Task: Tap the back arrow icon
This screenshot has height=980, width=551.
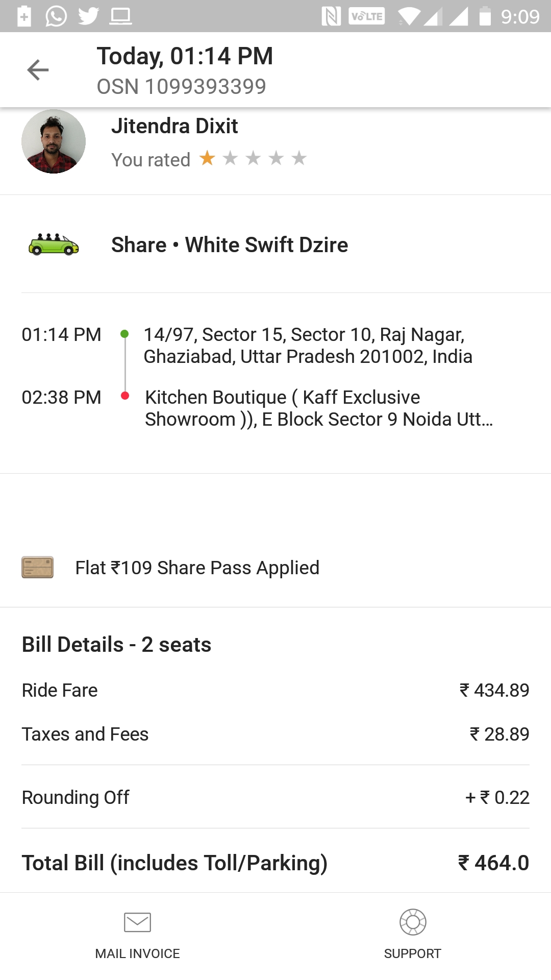Action: tap(38, 70)
